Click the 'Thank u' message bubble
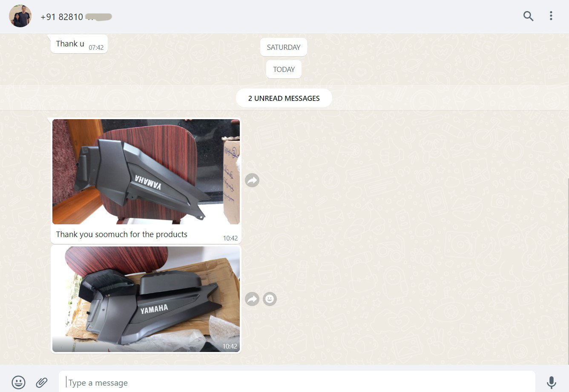Screen dimensions: 569x392 tap(79, 44)
